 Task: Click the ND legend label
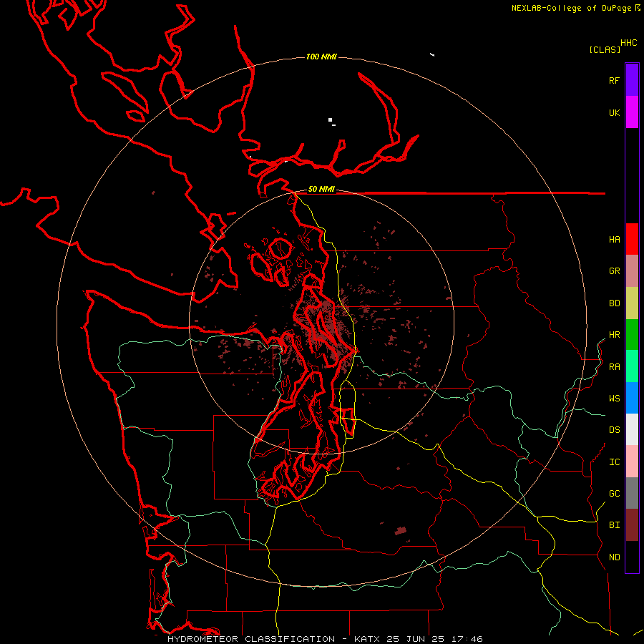click(614, 557)
